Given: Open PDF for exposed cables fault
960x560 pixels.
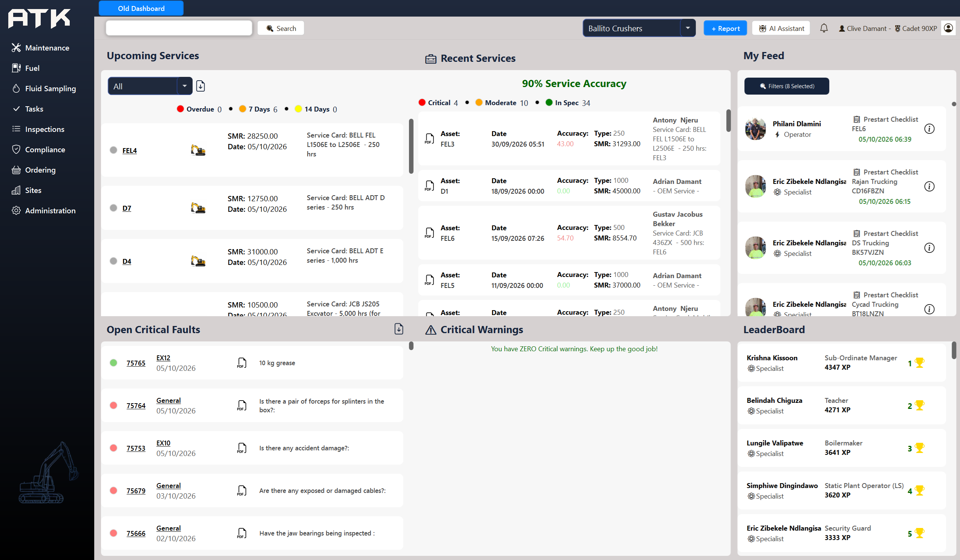Looking at the screenshot, I should [x=242, y=491].
